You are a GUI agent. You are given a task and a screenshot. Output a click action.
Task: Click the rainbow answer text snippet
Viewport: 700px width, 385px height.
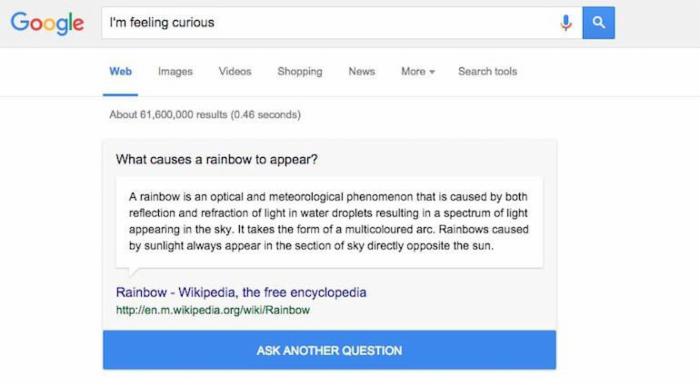[x=329, y=221]
